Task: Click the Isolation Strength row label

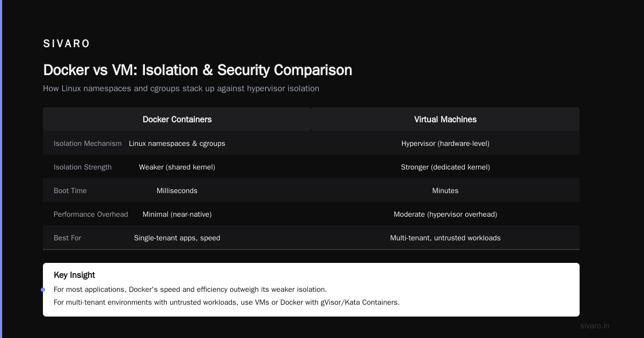Action: 83,167
